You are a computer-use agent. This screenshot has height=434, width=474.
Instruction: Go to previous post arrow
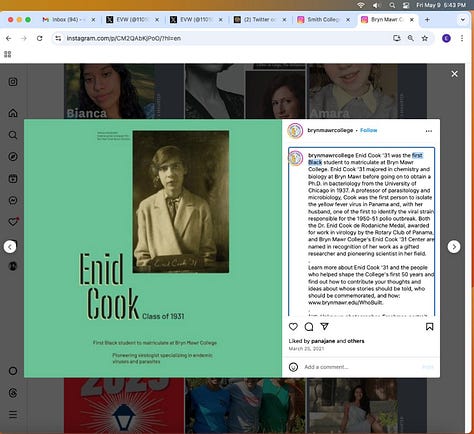tap(10, 247)
